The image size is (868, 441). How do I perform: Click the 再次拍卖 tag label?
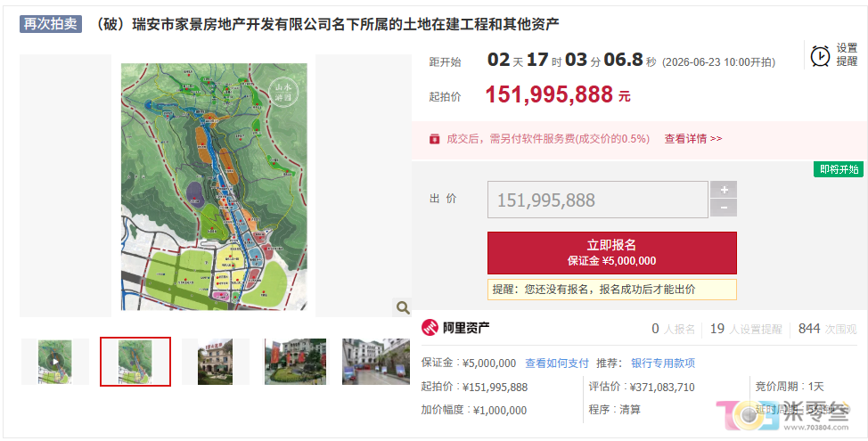(51, 24)
